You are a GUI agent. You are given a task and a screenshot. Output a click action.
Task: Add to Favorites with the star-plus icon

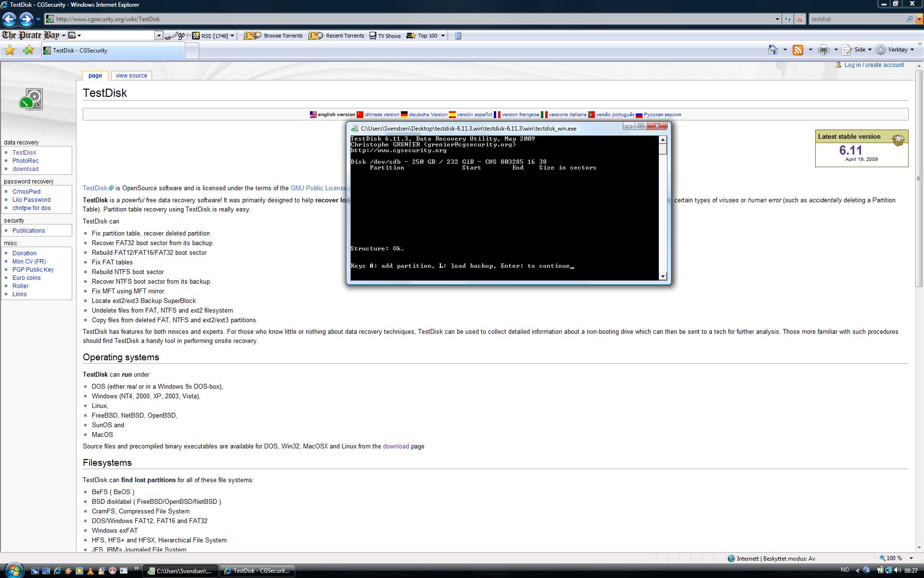point(28,50)
